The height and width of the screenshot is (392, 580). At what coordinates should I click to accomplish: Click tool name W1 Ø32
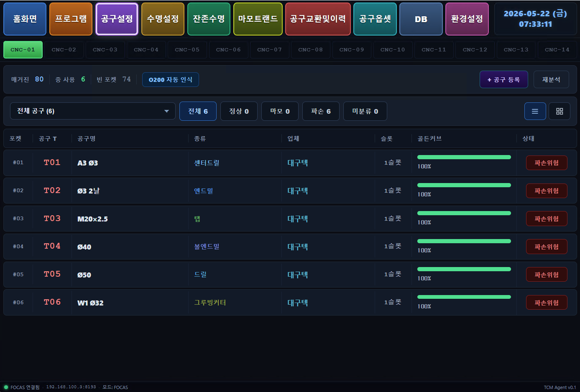click(x=90, y=303)
